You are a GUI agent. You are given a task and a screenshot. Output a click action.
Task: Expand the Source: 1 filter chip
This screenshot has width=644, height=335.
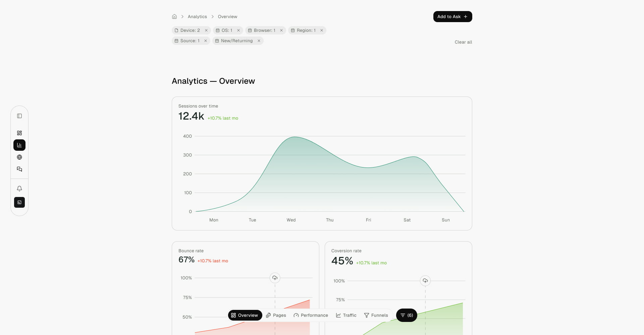(187, 41)
